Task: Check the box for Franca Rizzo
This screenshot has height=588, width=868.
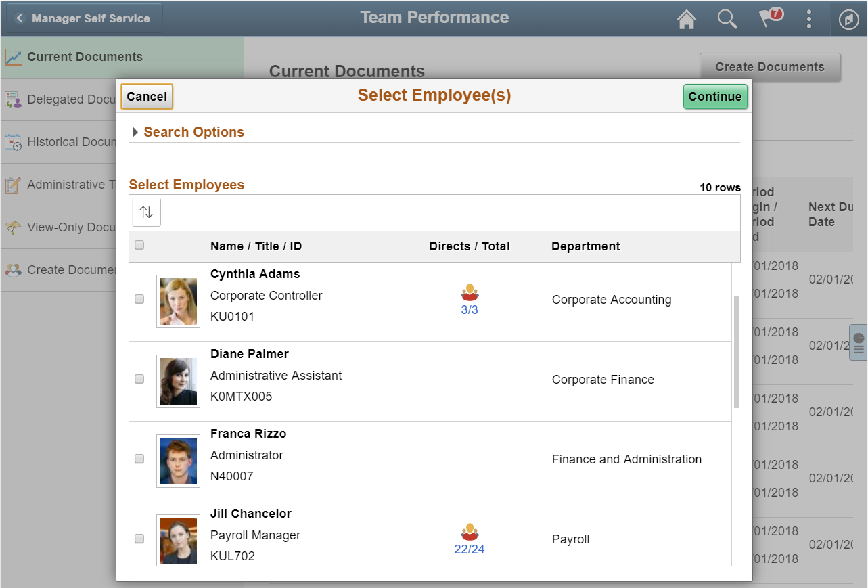Action: tap(139, 459)
